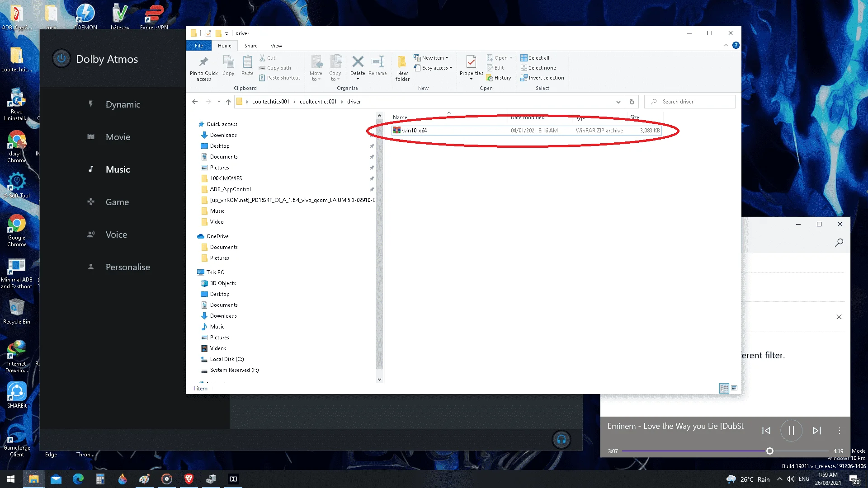Open the Move to dropdown
Viewport: 868px width, 488px height.
(316, 68)
